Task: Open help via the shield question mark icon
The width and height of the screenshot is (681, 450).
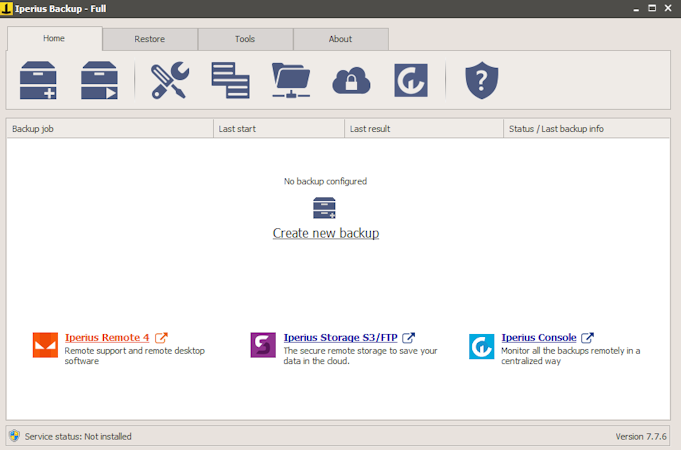Action: coord(482,80)
